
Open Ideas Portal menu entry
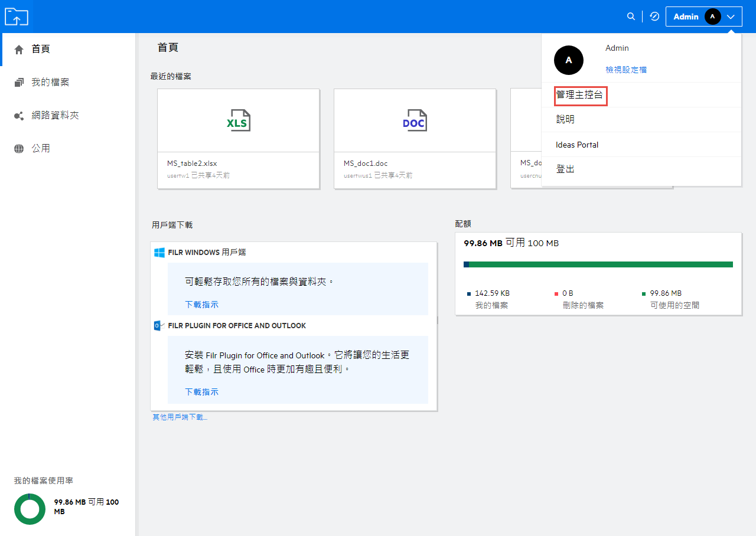pyautogui.click(x=577, y=145)
